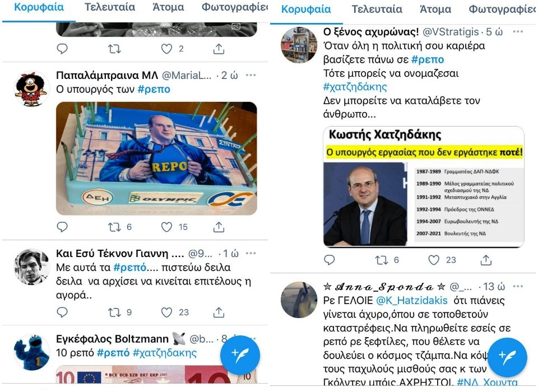Retweet the REPO cake tweet with 6 retweets
The image size is (538, 392).
(114, 227)
